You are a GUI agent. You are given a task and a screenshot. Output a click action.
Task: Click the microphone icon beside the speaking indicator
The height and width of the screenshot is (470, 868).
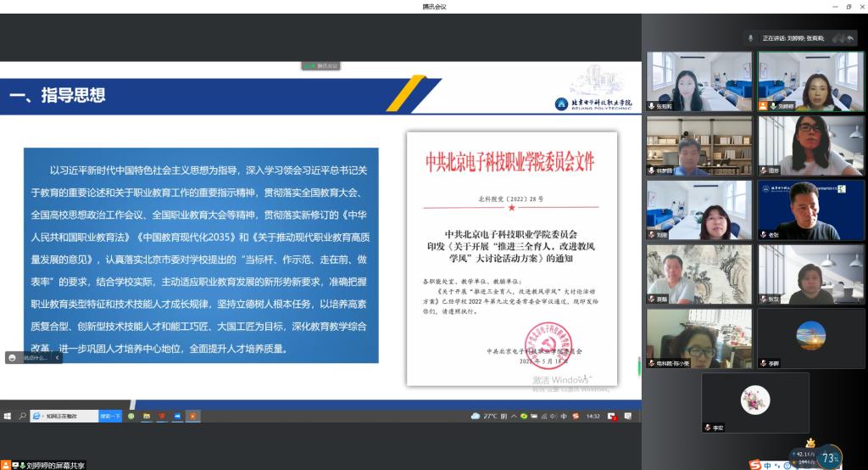[750, 38]
